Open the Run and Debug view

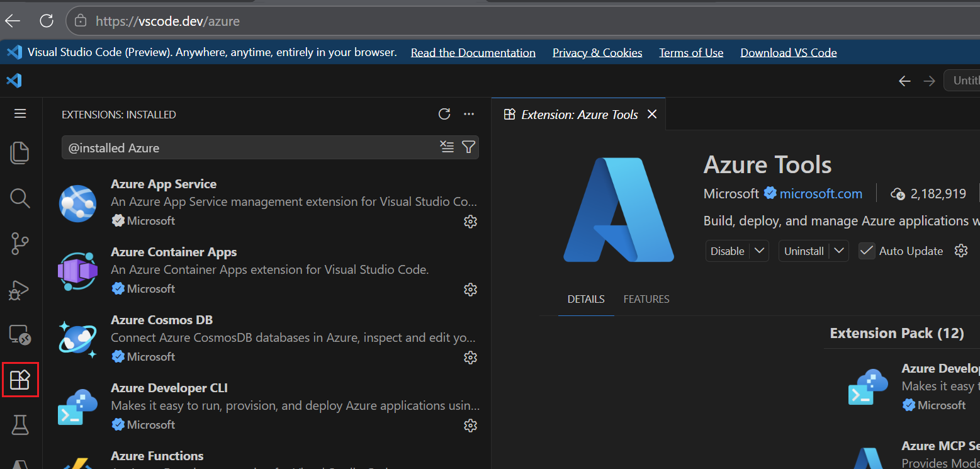click(x=20, y=290)
